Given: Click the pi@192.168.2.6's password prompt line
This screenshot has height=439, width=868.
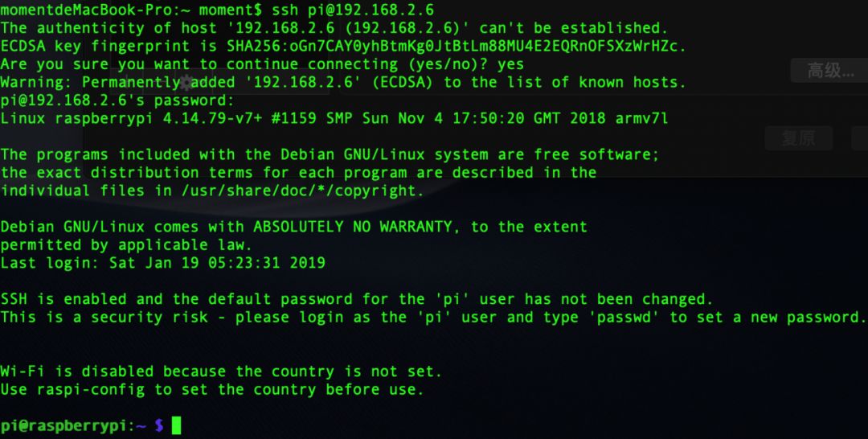Looking at the screenshot, I should tap(117, 101).
